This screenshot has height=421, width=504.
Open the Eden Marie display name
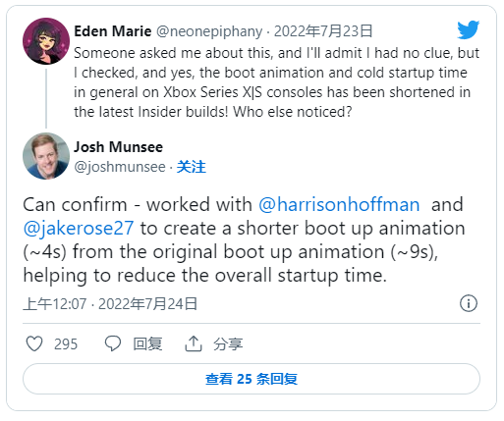pos(113,31)
